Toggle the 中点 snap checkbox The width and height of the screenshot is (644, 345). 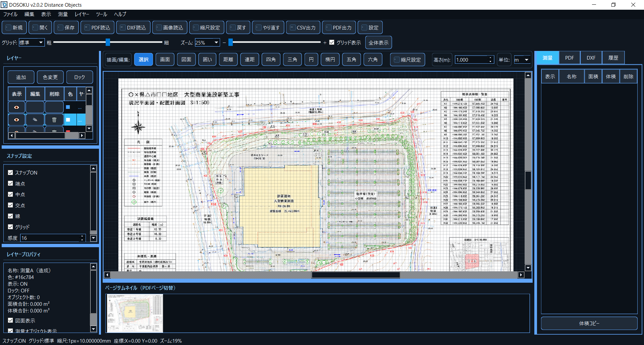[10, 194]
